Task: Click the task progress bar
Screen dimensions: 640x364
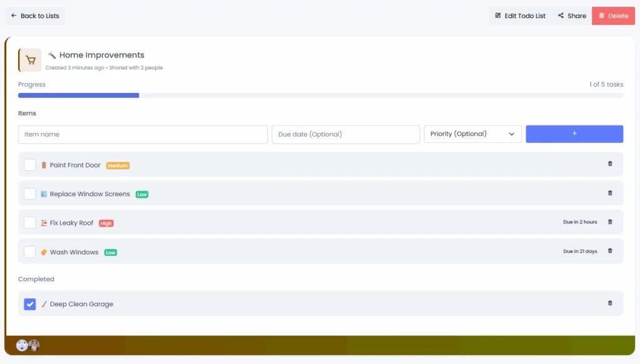Action: (x=320, y=96)
